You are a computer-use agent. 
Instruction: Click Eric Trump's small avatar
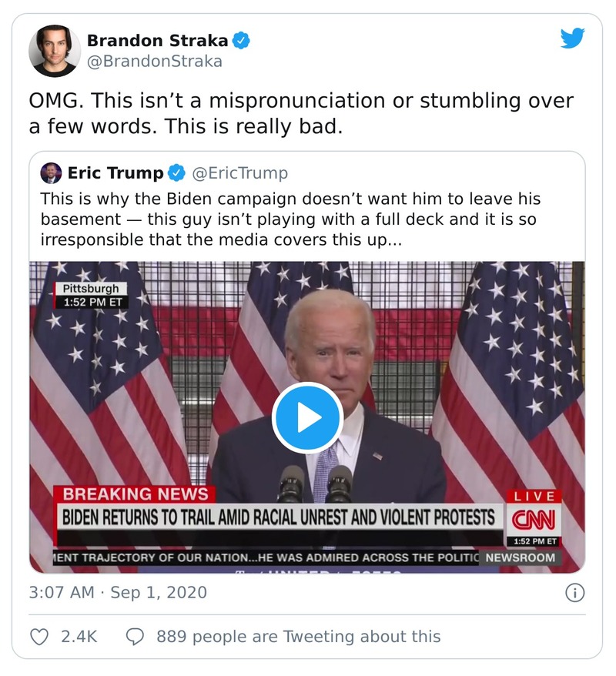[52, 173]
